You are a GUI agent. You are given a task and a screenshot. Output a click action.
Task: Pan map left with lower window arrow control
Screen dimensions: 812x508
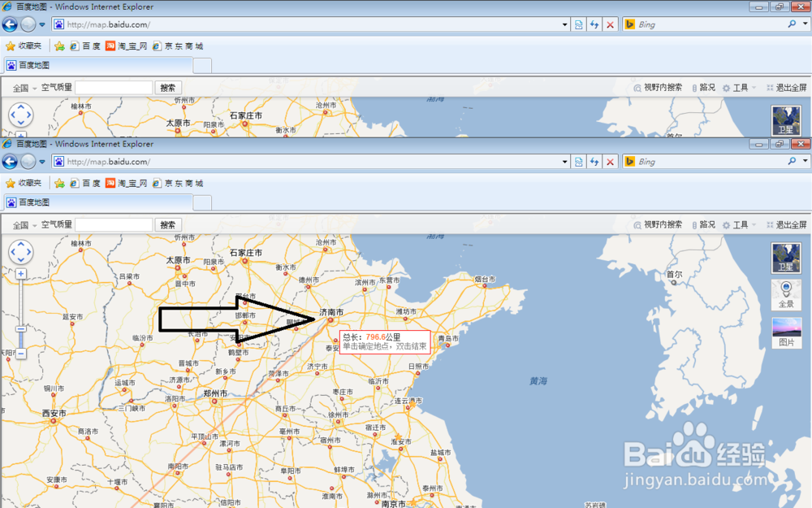12,252
